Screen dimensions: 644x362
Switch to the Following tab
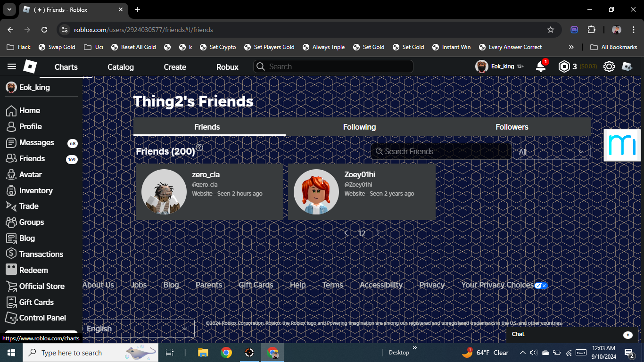pos(359,127)
